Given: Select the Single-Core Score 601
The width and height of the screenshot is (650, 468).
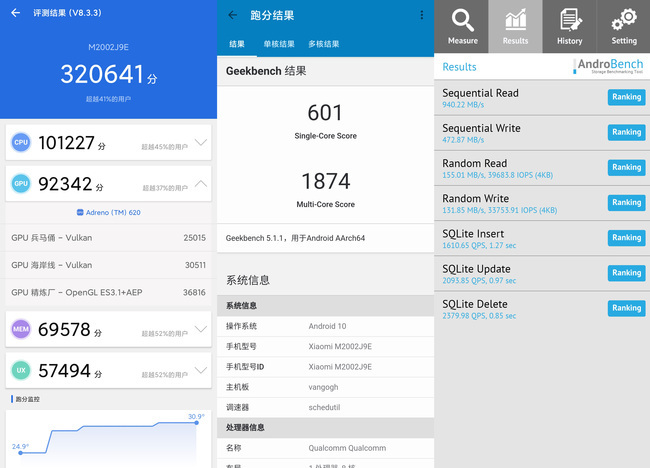Looking at the screenshot, I should pyautogui.click(x=325, y=113).
